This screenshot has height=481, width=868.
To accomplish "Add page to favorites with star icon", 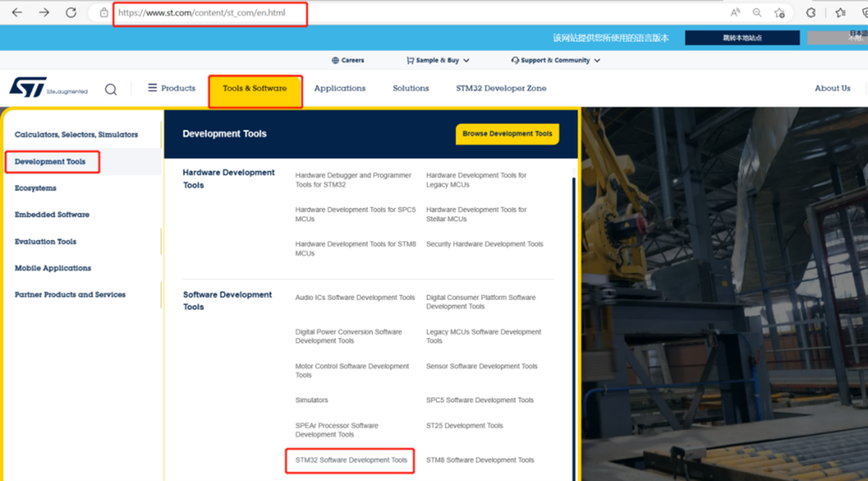I will point(779,13).
